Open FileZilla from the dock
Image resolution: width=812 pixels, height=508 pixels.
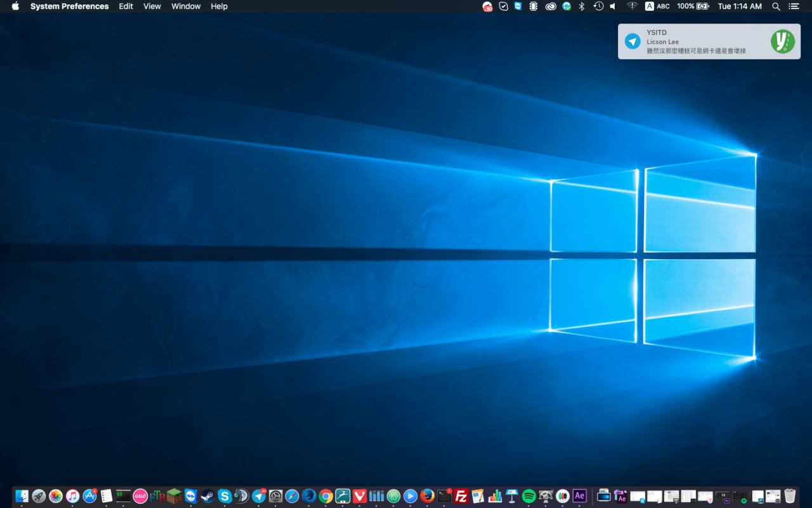pyautogui.click(x=461, y=496)
